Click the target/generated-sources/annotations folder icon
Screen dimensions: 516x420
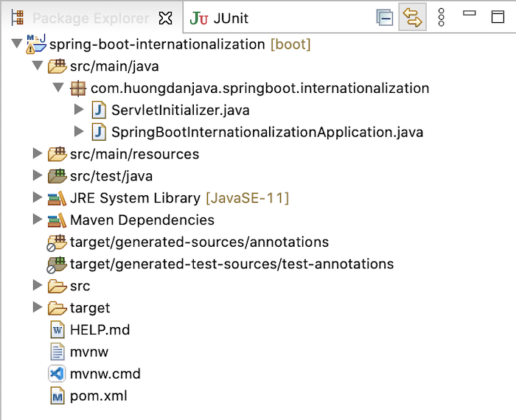[56, 243]
